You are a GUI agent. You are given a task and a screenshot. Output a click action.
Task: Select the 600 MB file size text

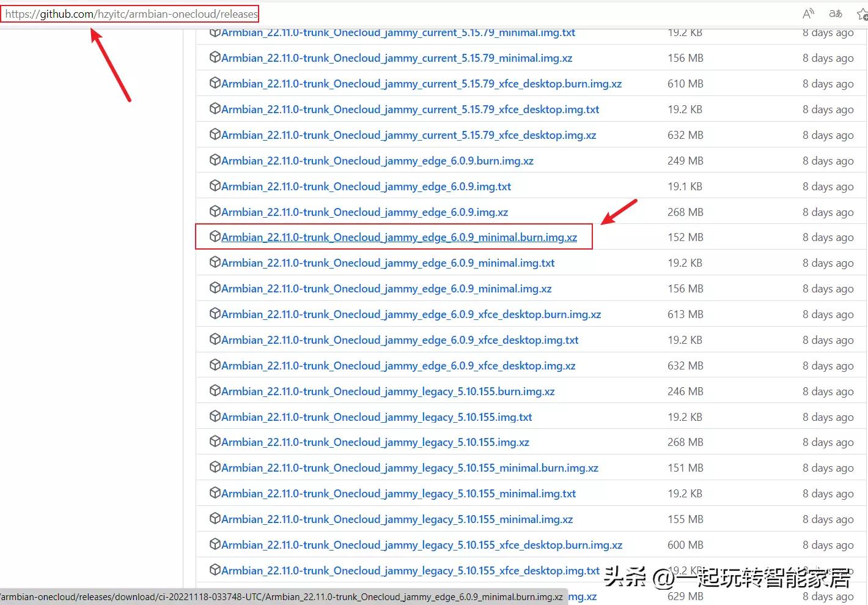[685, 545]
